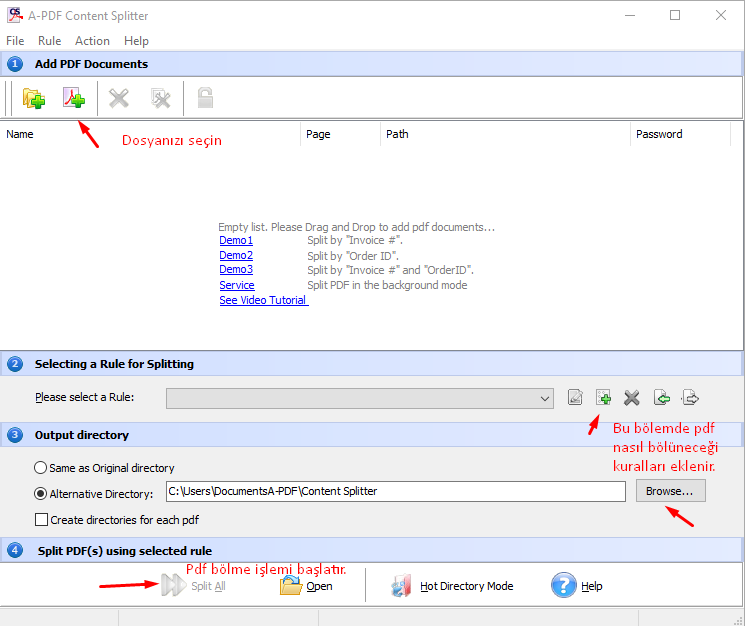745x626 pixels.
Task: Click the Add PDF document icon
Action: [74, 98]
